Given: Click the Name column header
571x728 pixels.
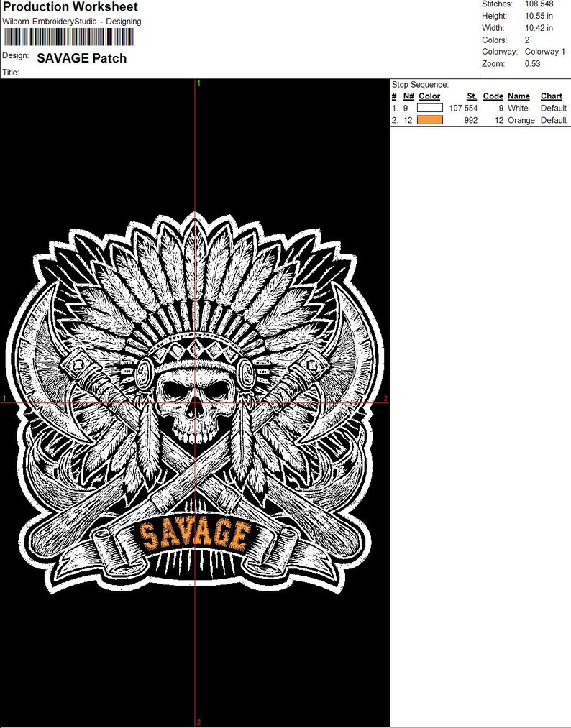Looking at the screenshot, I should (x=519, y=96).
